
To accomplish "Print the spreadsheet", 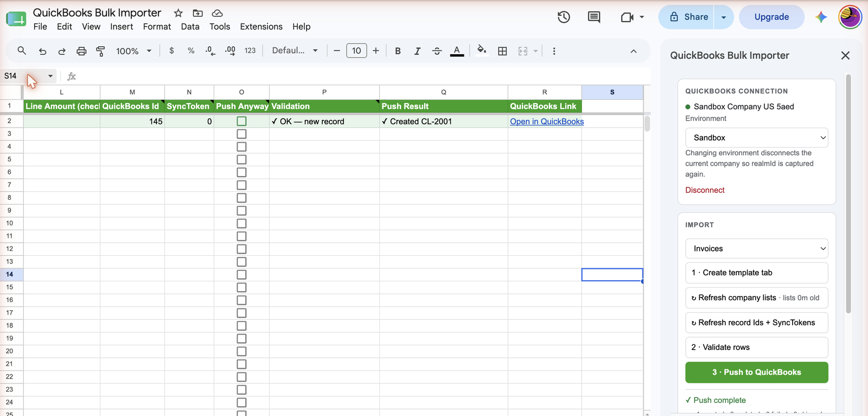I will click(81, 51).
